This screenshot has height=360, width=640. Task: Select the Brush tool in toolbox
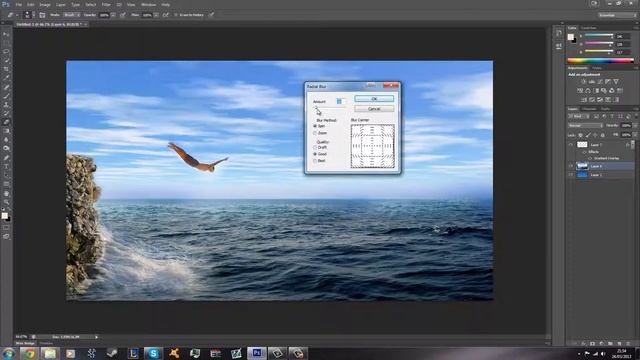[6, 96]
